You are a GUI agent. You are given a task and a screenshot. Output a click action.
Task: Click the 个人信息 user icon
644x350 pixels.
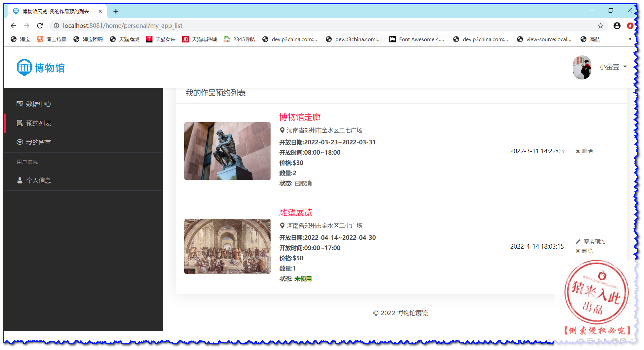coord(20,180)
